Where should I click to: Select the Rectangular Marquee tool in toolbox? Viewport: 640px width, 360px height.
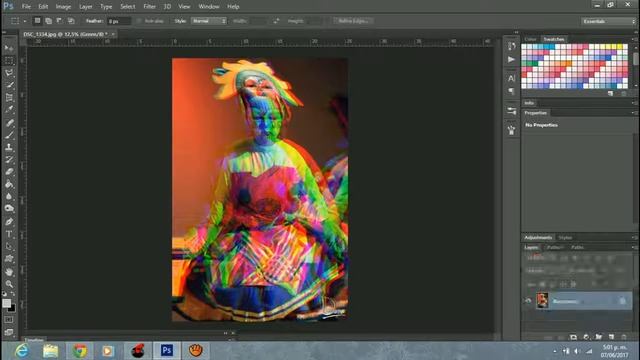(9, 60)
